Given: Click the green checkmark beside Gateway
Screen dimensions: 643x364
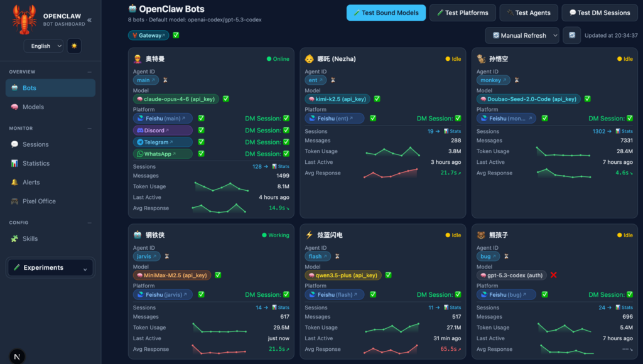Looking at the screenshot, I should [x=176, y=36].
